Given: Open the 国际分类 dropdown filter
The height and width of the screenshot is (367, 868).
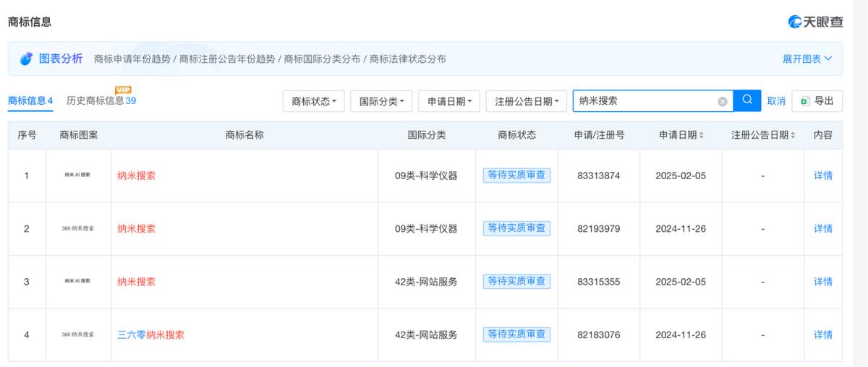Looking at the screenshot, I should 381,102.
